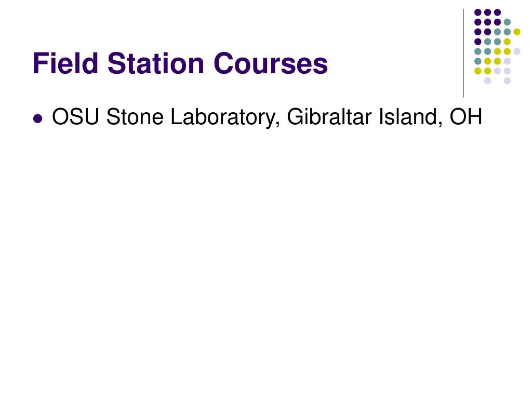Click the top-left purple dot in the dot grid
Viewport: 532px width, 399px height.
(478, 12)
